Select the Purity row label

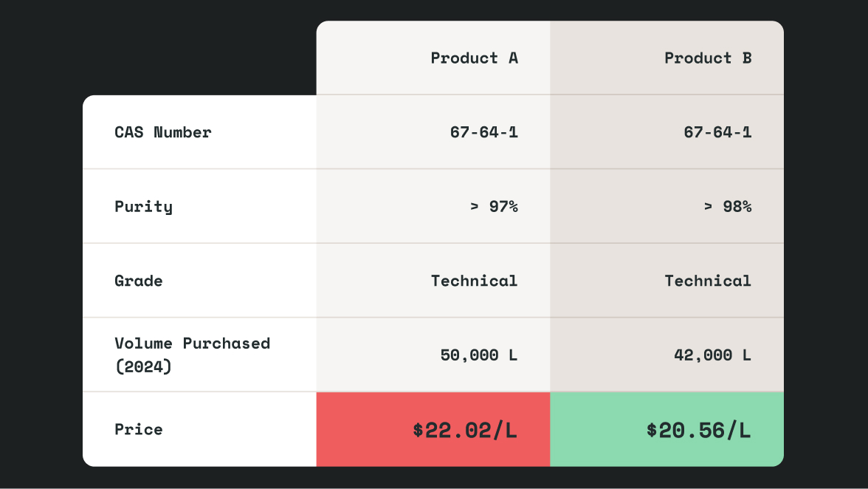point(143,206)
